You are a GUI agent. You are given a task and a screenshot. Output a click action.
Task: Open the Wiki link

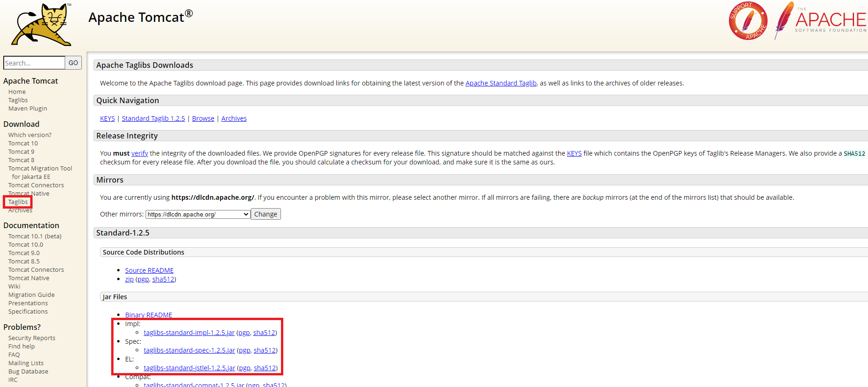click(14, 287)
